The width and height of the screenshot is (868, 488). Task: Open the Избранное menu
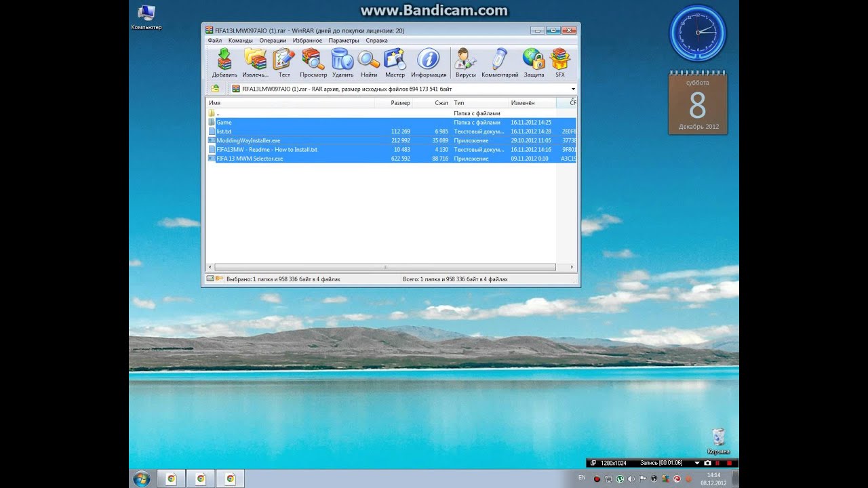308,41
